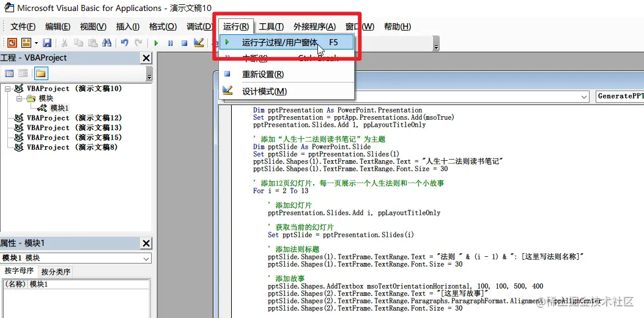The height and width of the screenshot is (318, 644).
Task: Select VBAProject (演示文稿15) in the project tree
Action: pos(75,138)
